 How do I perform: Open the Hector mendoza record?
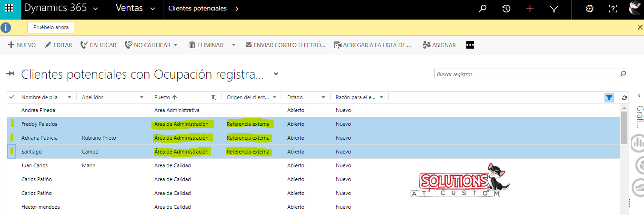[40, 207]
